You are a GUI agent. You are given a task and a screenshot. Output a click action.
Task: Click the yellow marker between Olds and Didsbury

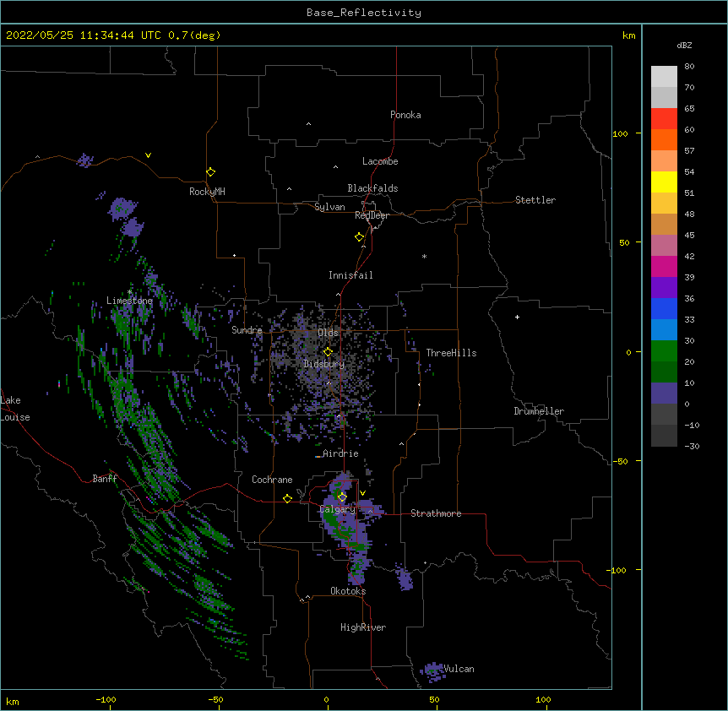coord(328,352)
